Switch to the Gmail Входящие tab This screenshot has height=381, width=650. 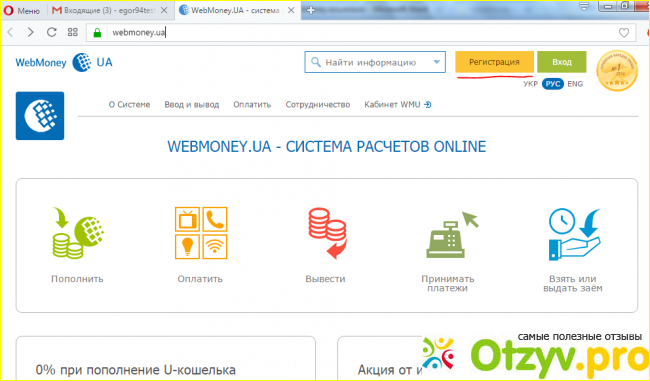coord(109,11)
